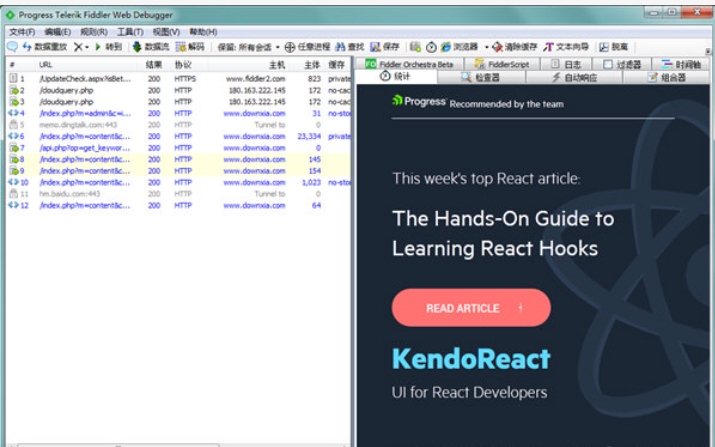
Task: Click the 数据流 (Stream) toolbar button
Action: 150,47
